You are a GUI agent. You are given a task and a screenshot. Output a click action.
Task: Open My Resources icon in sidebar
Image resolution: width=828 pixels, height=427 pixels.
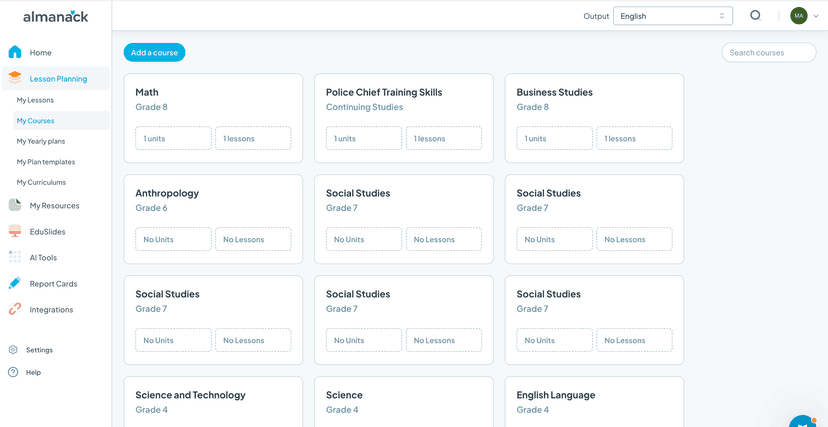(x=15, y=205)
